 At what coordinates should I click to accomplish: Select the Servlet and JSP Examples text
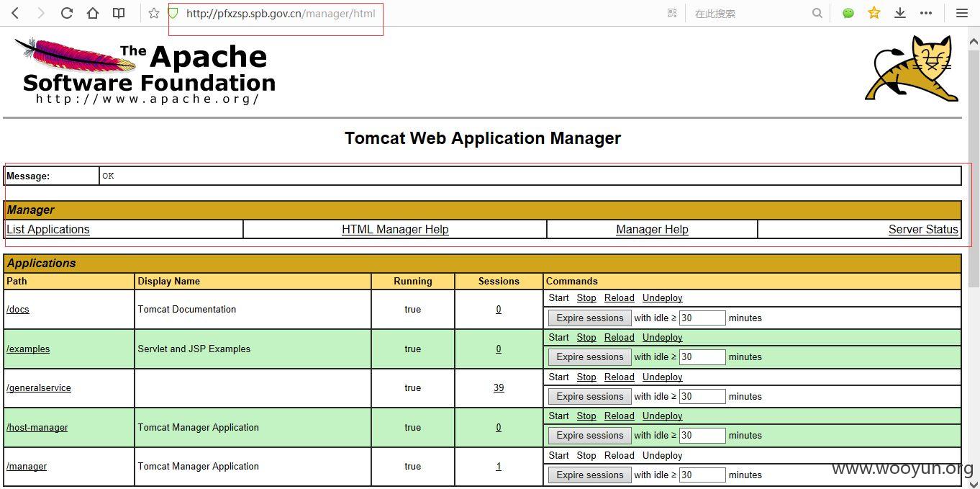click(x=194, y=349)
